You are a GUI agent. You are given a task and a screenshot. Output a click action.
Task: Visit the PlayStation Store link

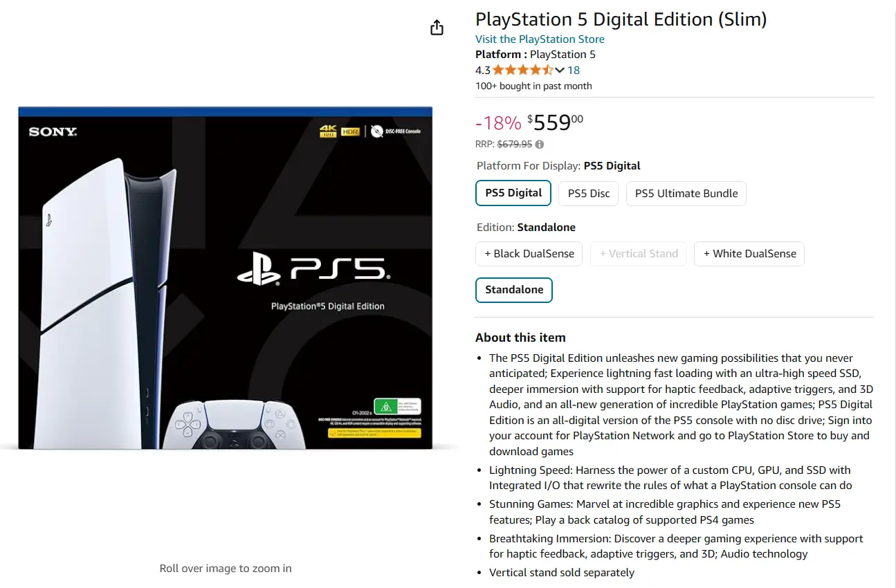540,39
